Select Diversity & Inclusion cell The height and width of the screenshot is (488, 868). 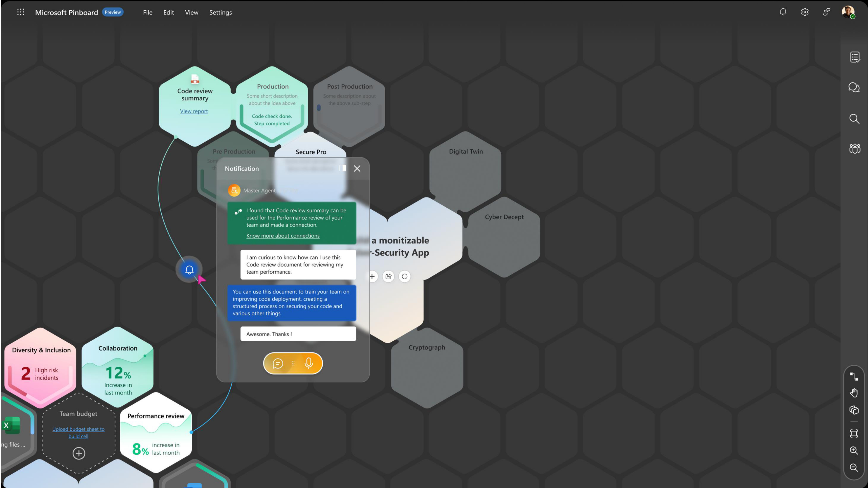[x=40, y=368]
